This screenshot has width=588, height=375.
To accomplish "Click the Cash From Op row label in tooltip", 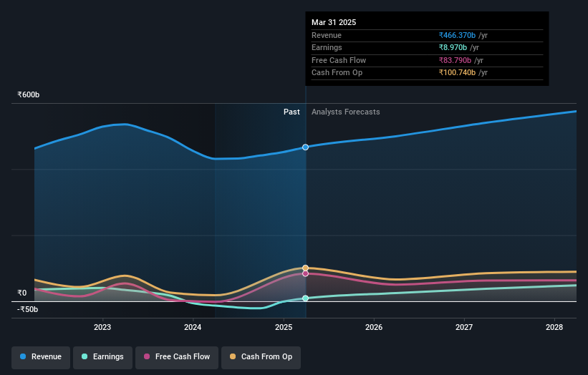I will 337,73.
